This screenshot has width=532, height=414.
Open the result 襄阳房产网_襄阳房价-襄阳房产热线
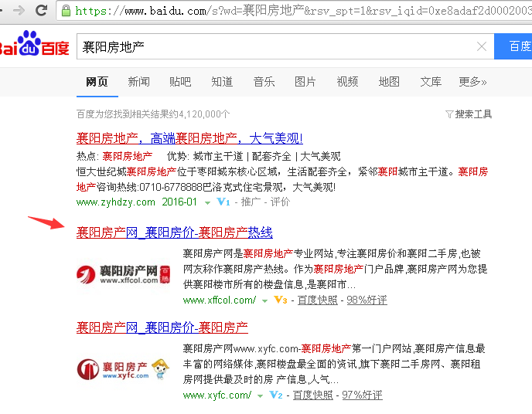pyautogui.click(x=175, y=232)
